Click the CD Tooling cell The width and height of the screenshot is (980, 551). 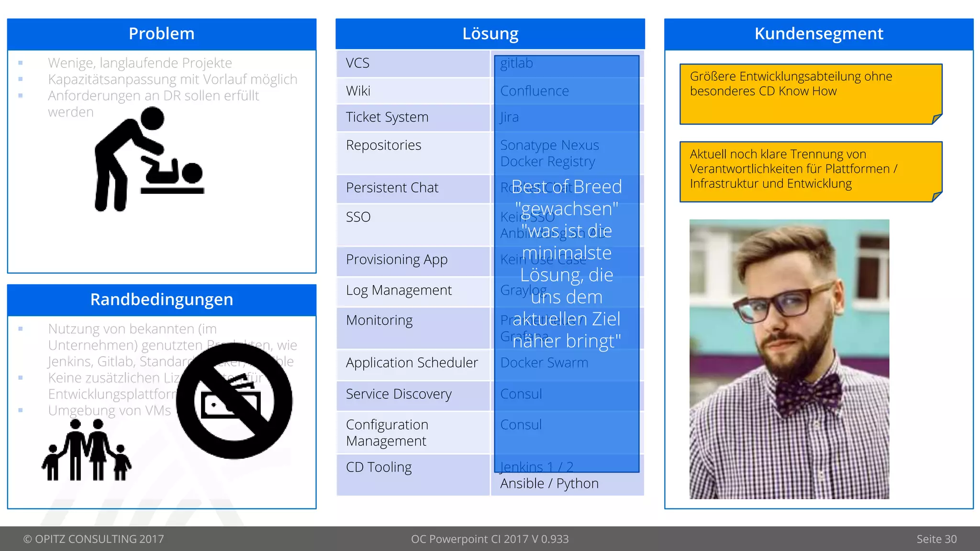[x=413, y=474]
